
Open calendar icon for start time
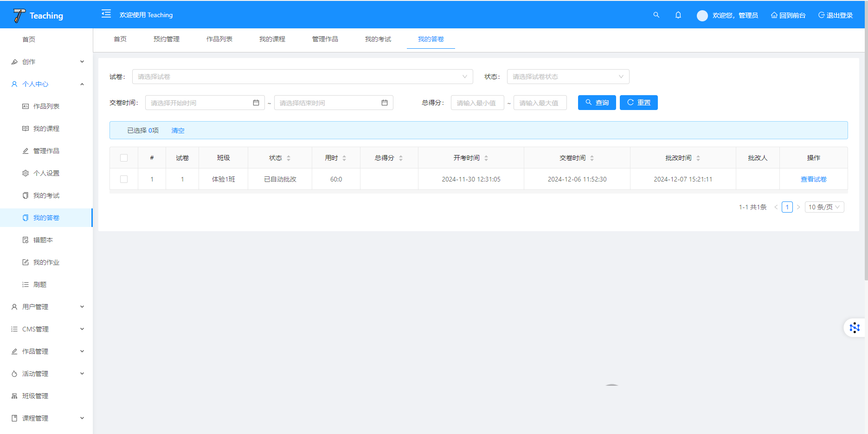click(x=256, y=103)
